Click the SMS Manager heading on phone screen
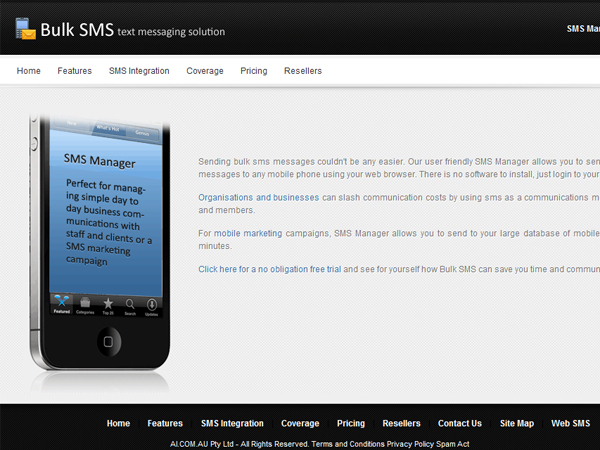600x450 pixels. click(x=99, y=161)
